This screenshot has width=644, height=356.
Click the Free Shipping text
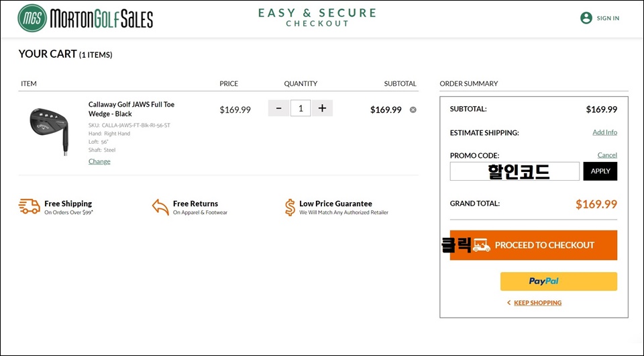coord(68,204)
